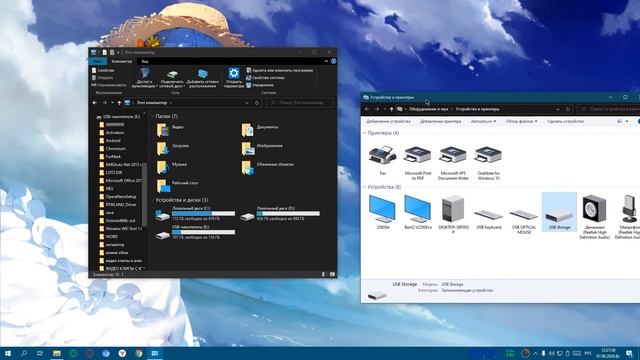Click Up arrow in Devices and Printers window
This screenshot has width=640, height=360.
point(391,109)
